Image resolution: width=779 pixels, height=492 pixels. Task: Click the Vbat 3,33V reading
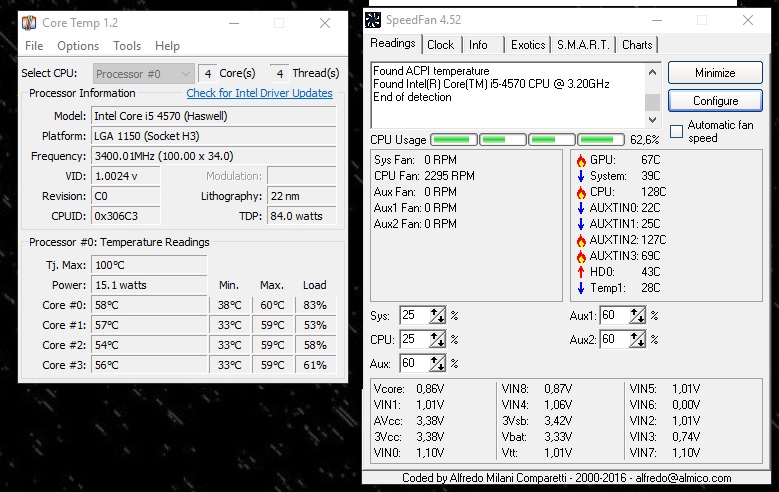(x=537, y=437)
